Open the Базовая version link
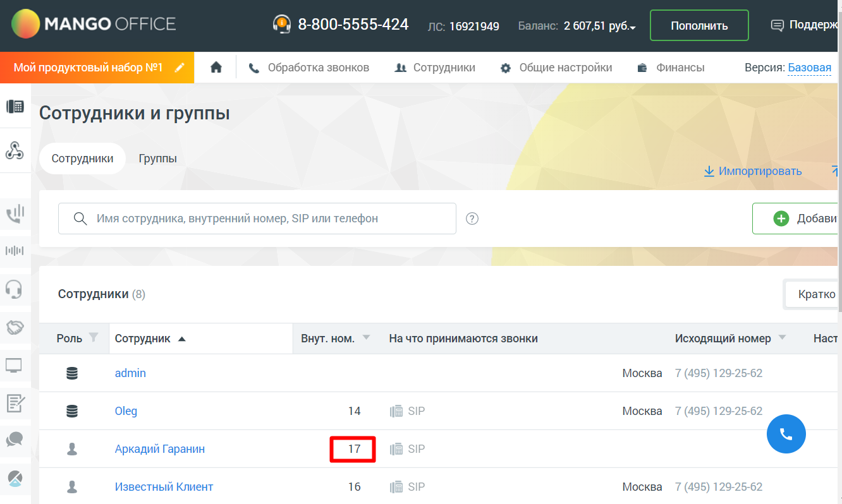 [x=810, y=68]
